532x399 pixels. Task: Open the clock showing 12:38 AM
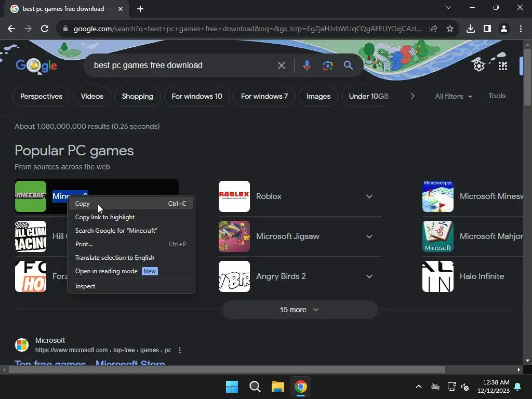pyautogui.click(x=494, y=387)
